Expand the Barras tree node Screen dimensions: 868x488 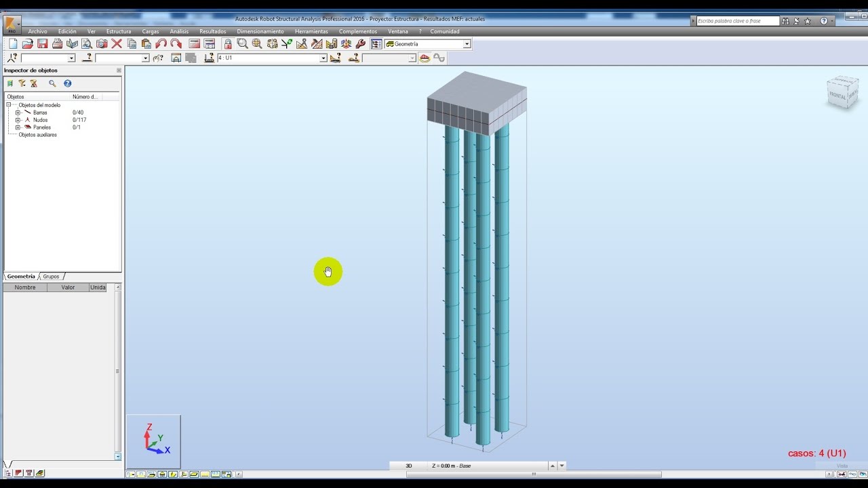pos(18,113)
